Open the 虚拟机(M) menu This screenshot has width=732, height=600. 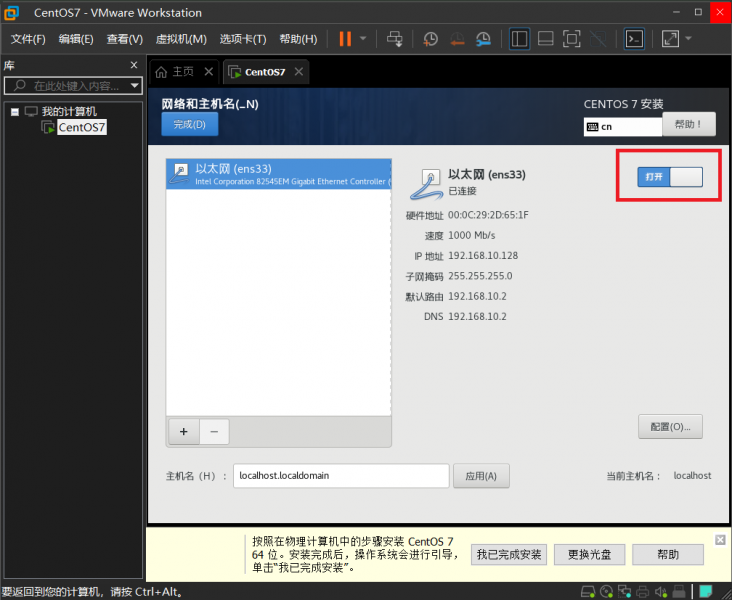tap(181, 39)
